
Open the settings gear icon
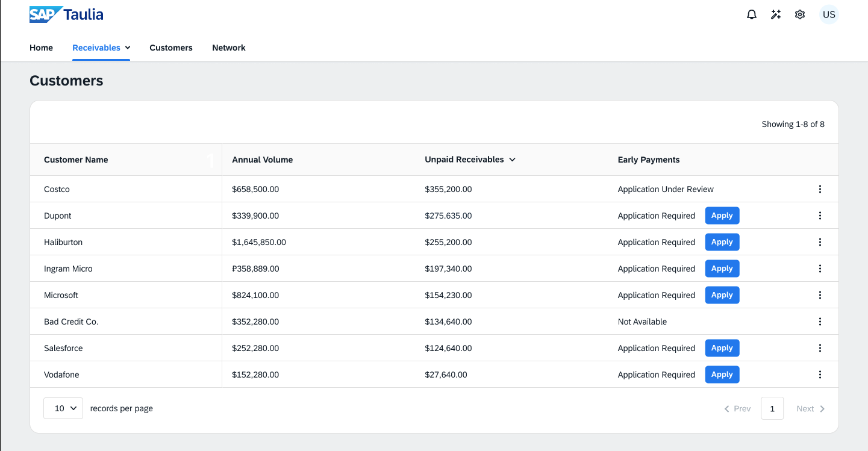click(800, 14)
